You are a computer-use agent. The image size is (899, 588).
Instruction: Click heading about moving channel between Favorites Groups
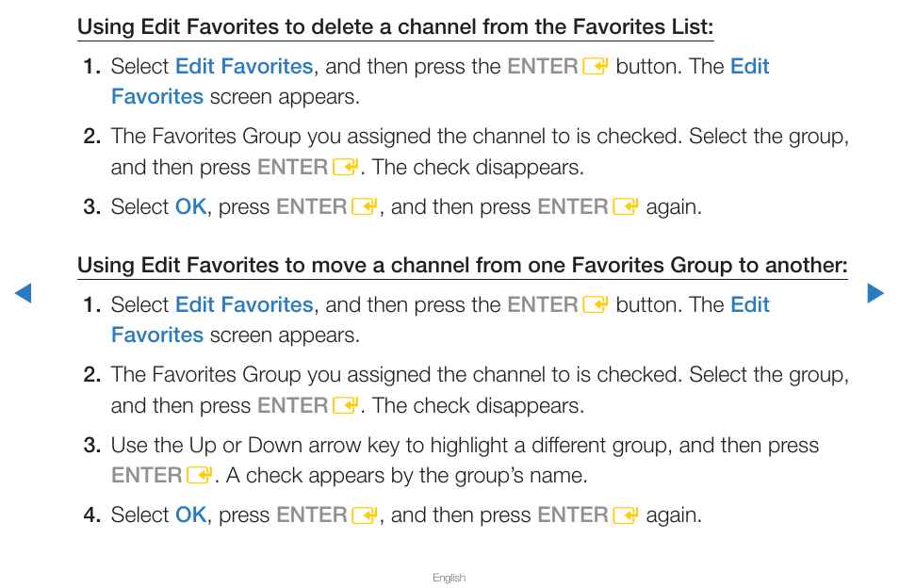click(x=462, y=266)
